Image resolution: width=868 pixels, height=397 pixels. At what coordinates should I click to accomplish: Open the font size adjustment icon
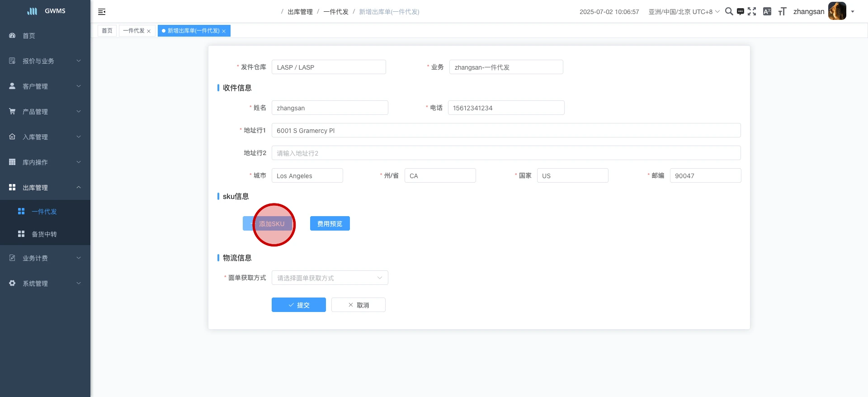click(x=782, y=11)
